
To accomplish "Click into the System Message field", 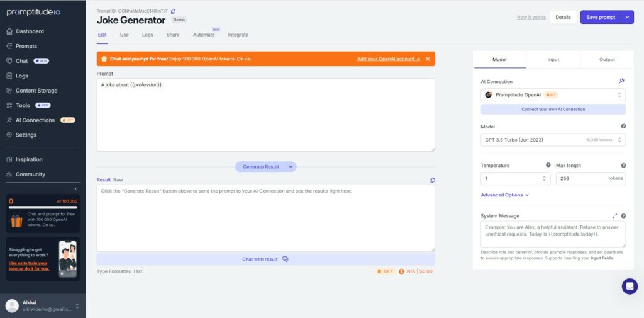I will [553, 234].
